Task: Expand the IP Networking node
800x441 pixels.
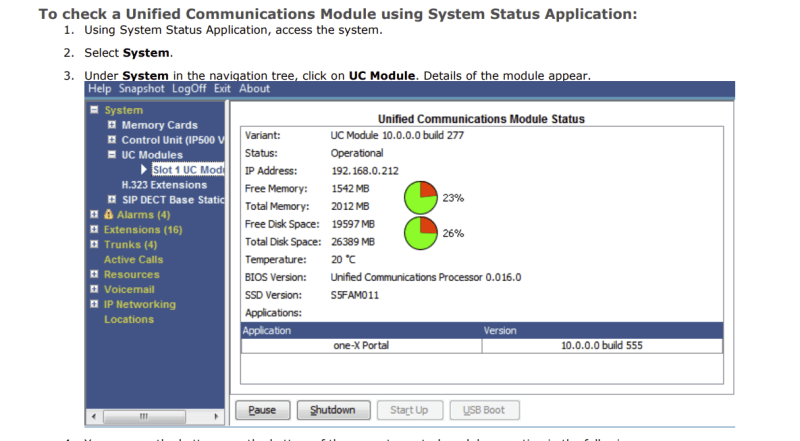Action: pyautogui.click(x=94, y=304)
